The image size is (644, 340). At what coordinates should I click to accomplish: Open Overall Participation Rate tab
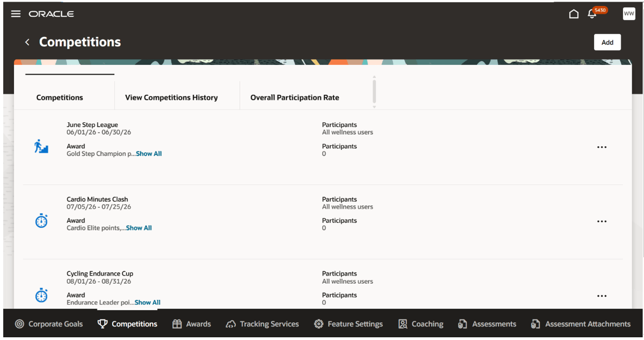click(295, 97)
